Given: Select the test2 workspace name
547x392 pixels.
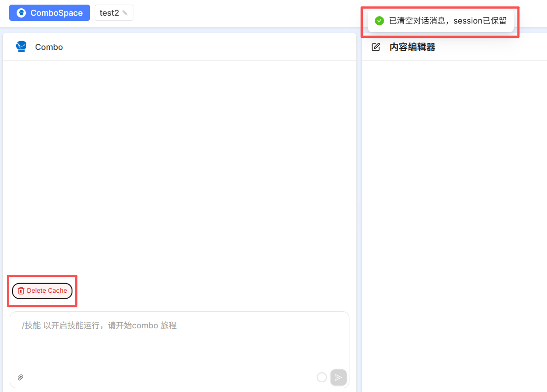Looking at the screenshot, I should tap(109, 13).
